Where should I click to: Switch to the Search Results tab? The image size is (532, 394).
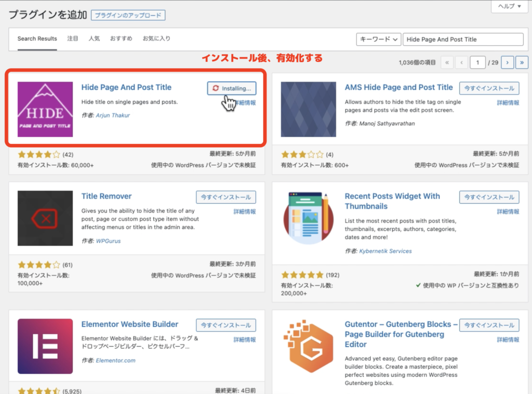[x=37, y=38]
